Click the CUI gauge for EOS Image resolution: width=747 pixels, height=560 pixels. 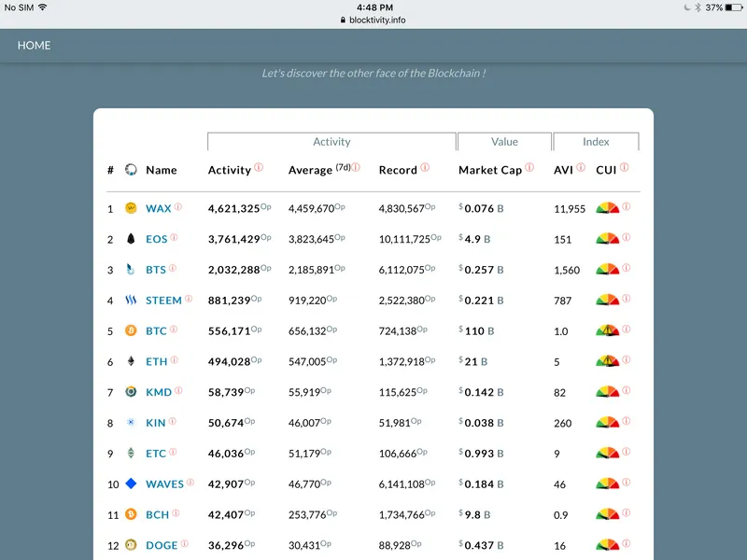[x=608, y=238]
